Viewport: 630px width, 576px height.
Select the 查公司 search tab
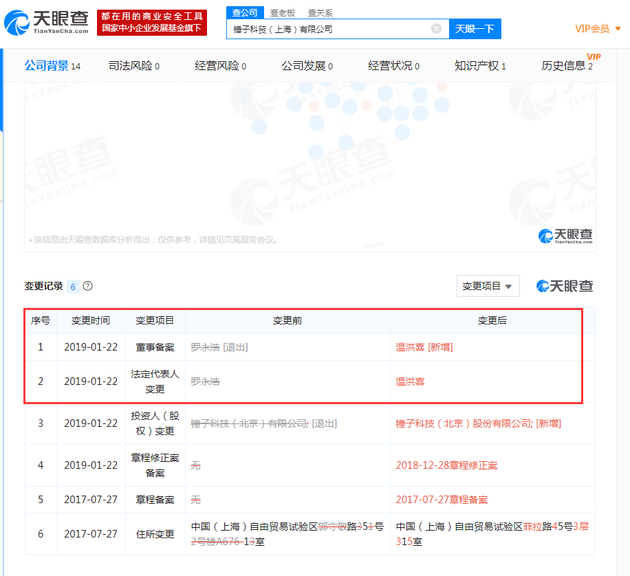click(x=245, y=12)
